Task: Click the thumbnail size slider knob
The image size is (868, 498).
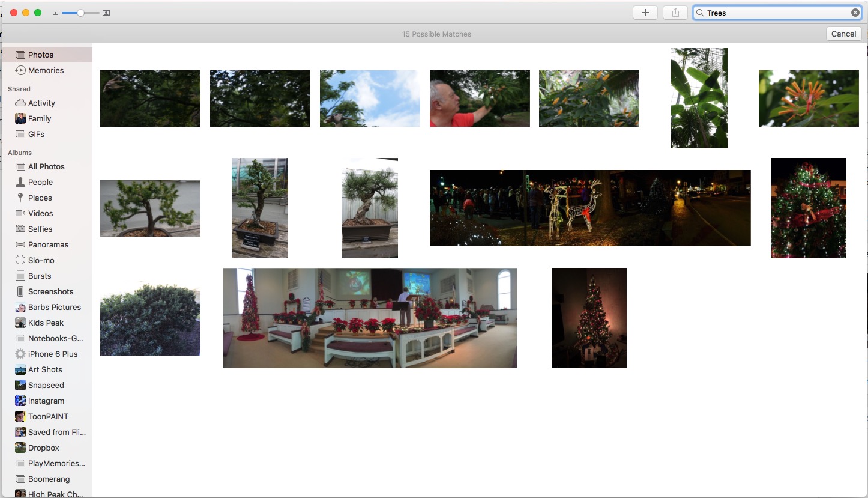Action: 80,13
